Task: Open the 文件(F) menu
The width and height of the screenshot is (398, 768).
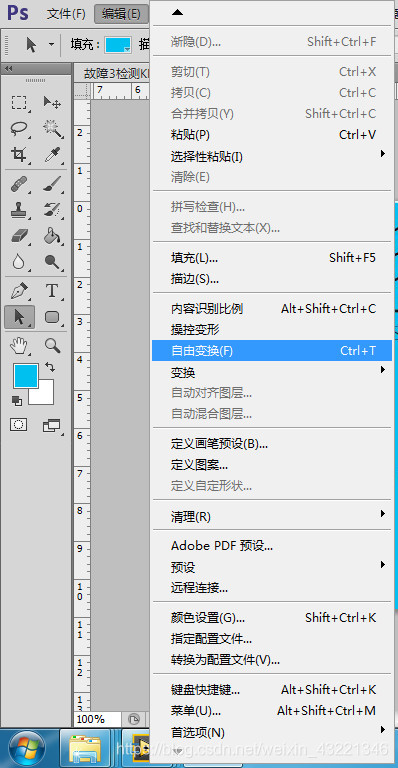Action: click(66, 14)
